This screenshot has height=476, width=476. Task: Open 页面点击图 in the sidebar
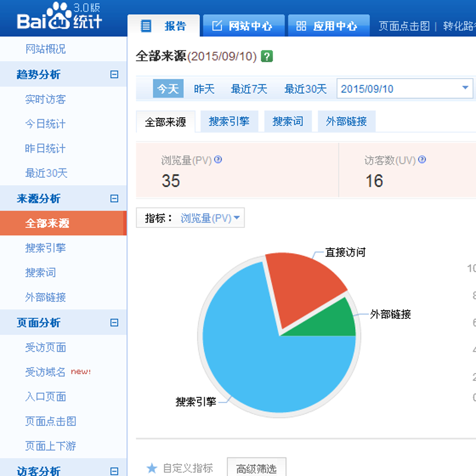tap(51, 421)
